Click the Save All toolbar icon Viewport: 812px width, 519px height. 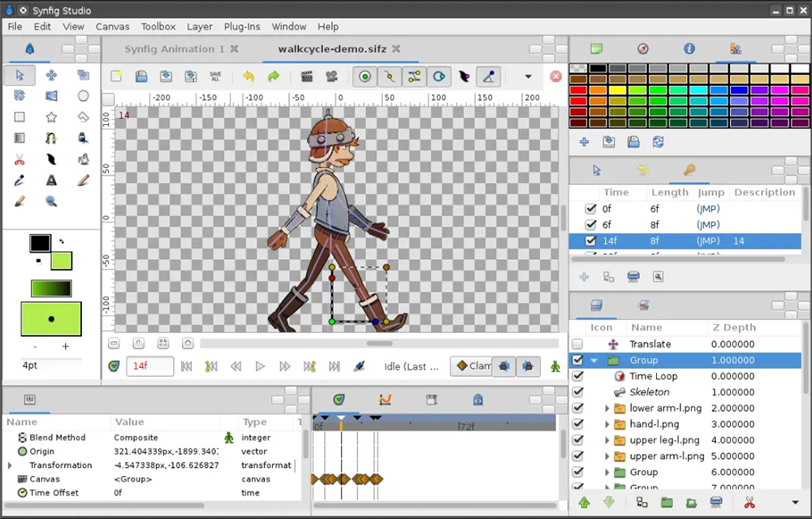click(215, 76)
